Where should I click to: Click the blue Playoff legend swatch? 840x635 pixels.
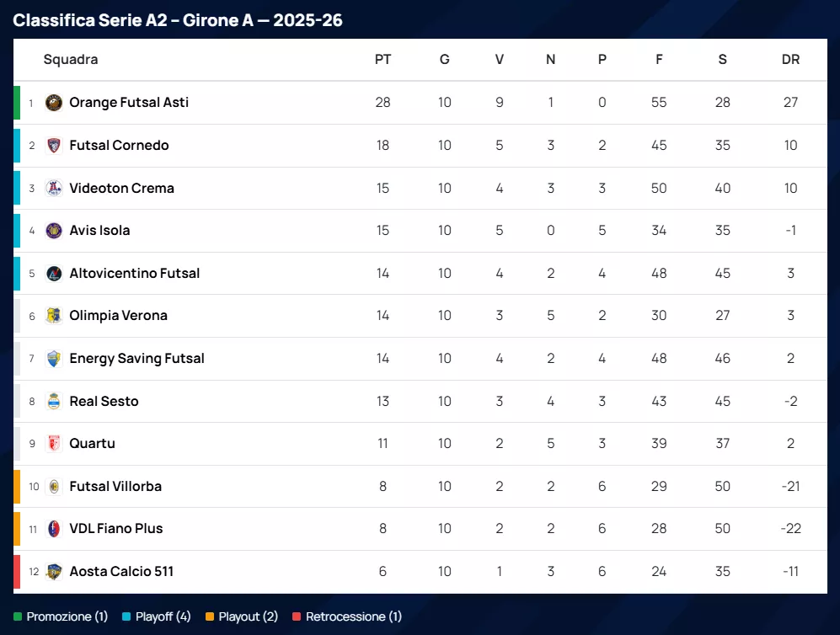click(x=126, y=616)
